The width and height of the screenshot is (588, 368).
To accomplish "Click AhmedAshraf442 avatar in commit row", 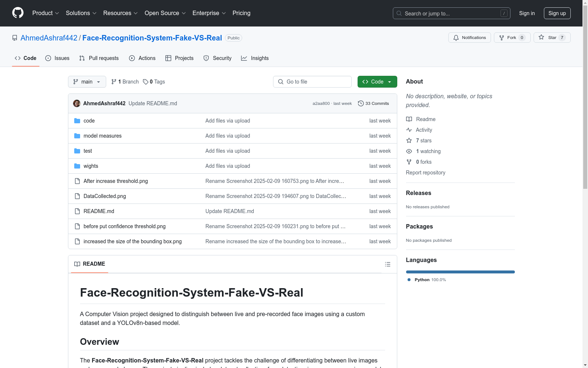I will click(77, 103).
